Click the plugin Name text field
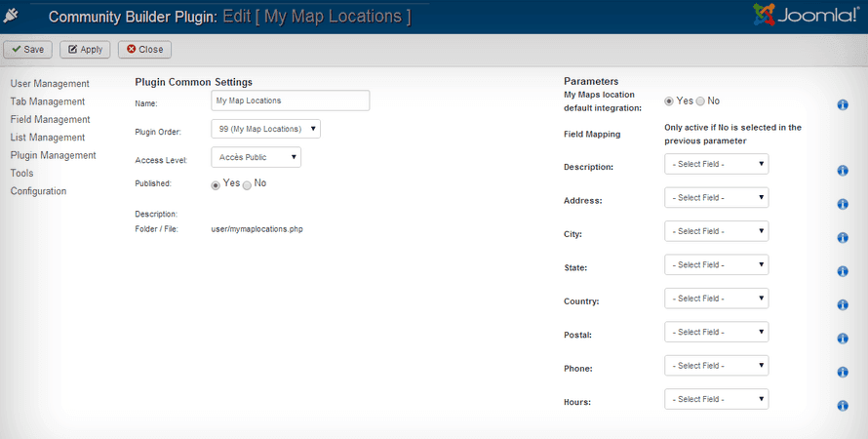The width and height of the screenshot is (868, 439). tap(290, 100)
